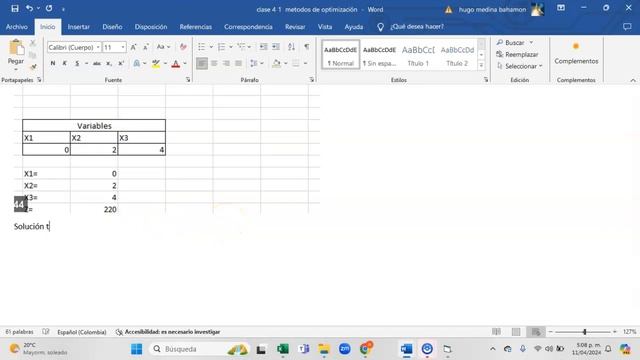
Task: Clear all formatting with the eraser icon
Action: (183, 47)
